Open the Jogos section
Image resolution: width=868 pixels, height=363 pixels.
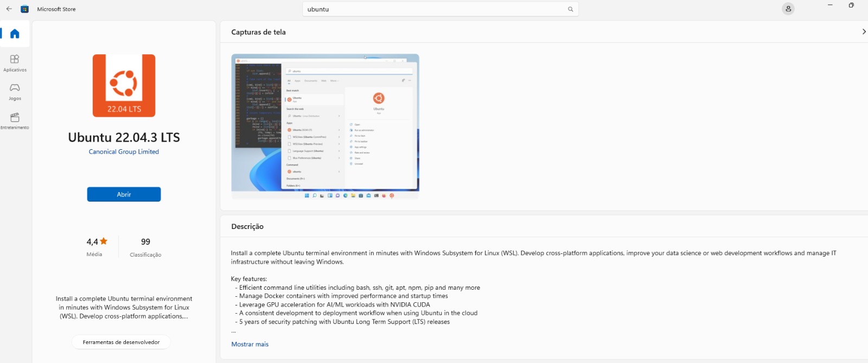[15, 91]
